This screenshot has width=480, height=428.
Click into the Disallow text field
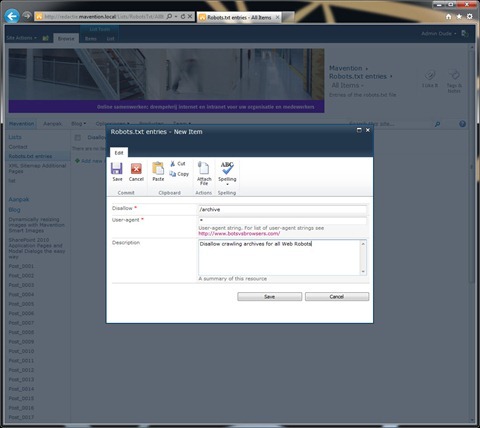pos(282,209)
